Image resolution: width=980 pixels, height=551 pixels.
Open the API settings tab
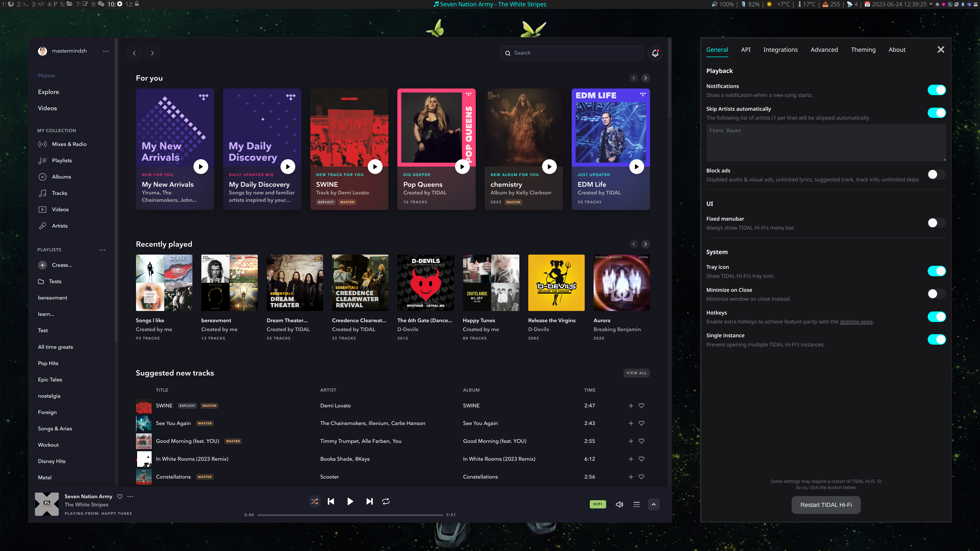[x=746, y=49]
